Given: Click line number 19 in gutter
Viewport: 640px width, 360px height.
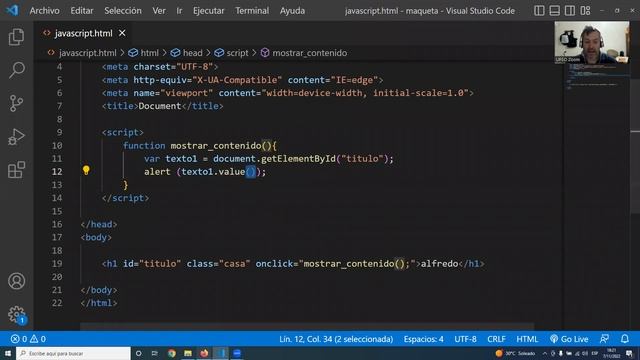Looking at the screenshot, I should pos(57,264).
